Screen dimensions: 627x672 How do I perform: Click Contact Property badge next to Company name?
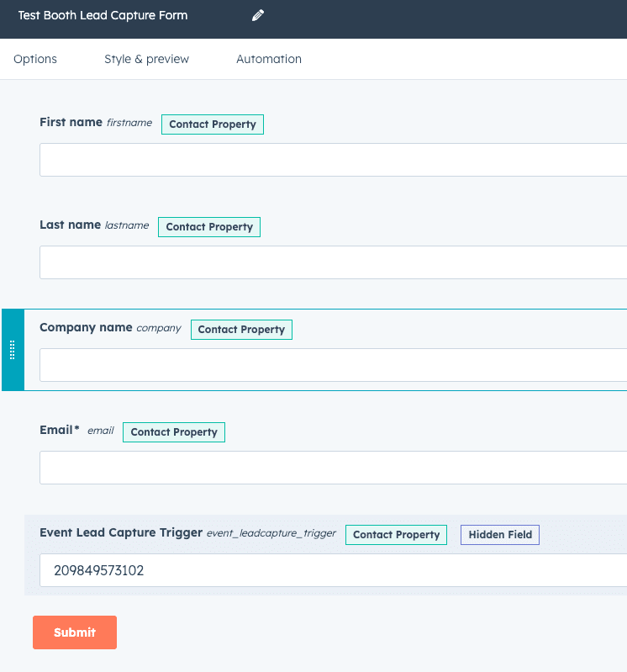(x=241, y=330)
